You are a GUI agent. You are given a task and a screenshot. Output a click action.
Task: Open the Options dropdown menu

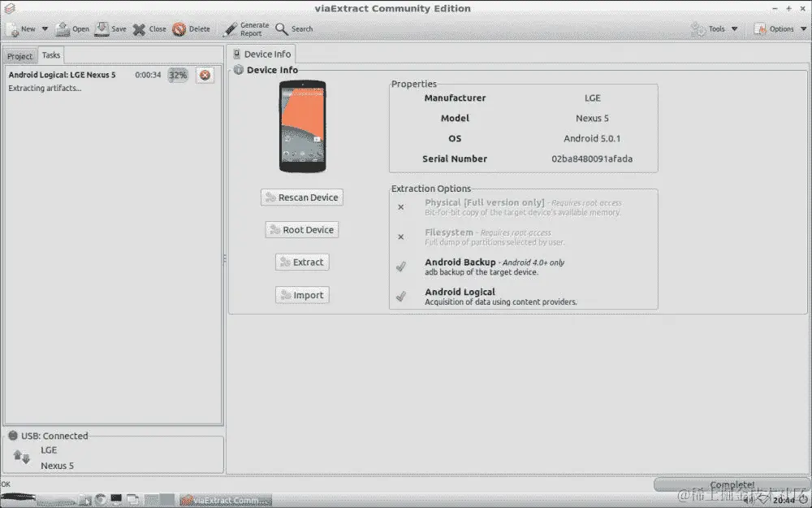click(x=780, y=29)
